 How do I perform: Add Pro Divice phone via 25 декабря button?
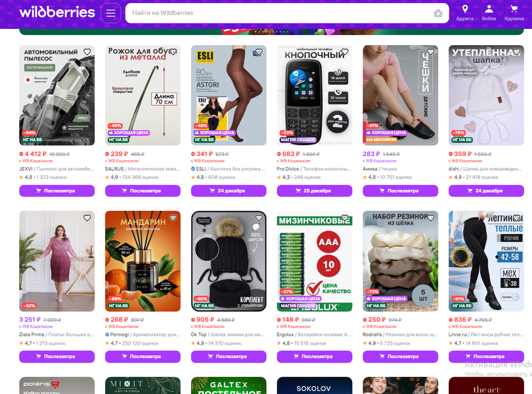[x=315, y=191]
